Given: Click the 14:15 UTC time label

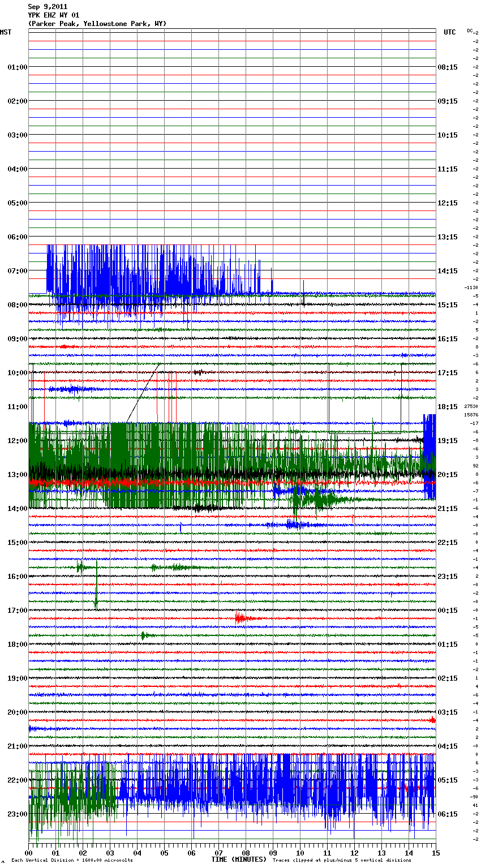Looking at the screenshot, I should tap(448, 271).
